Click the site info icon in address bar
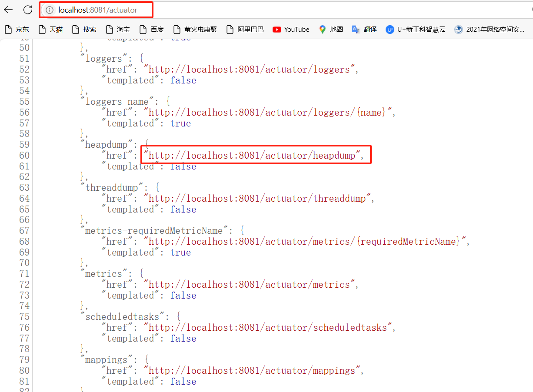 pyautogui.click(x=50, y=10)
